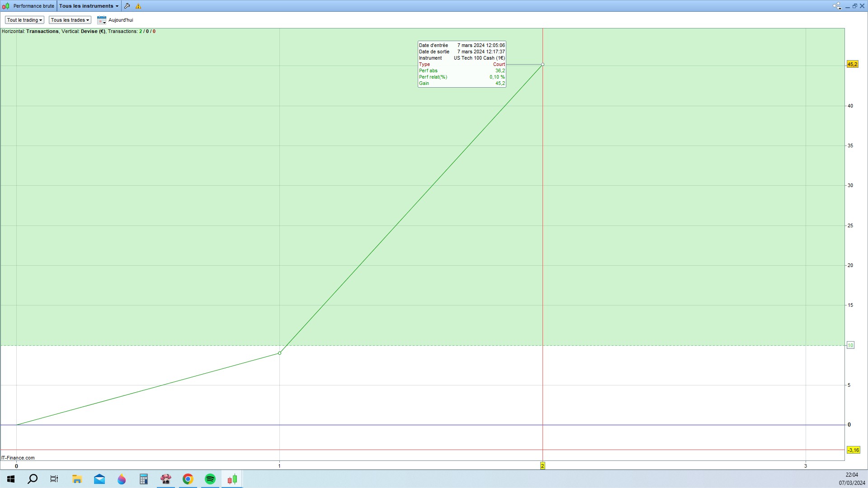Viewport: 868px width, 488px height.
Task: Click the data point at transaction 1
Action: tap(279, 353)
